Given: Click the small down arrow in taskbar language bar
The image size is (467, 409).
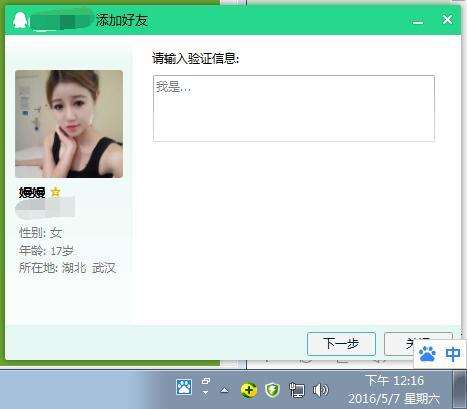Looking at the screenshot, I should tap(205, 392).
